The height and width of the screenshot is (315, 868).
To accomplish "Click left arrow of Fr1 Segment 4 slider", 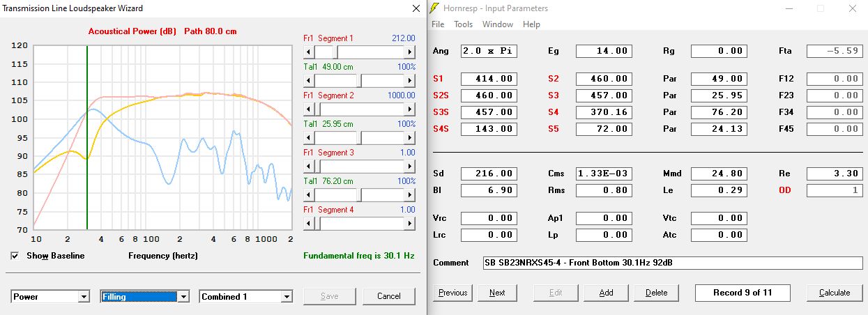I will [x=310, y=223].
